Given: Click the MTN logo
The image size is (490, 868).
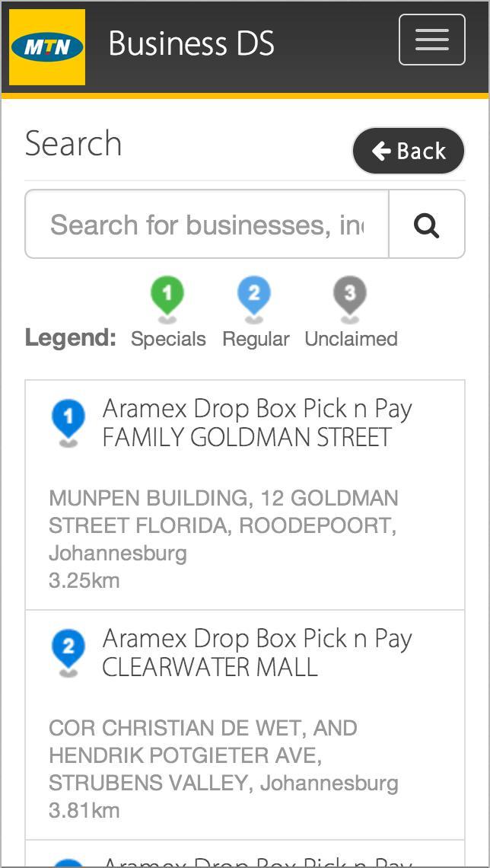Looking at the screenshot, I should [x=47, y=47].
